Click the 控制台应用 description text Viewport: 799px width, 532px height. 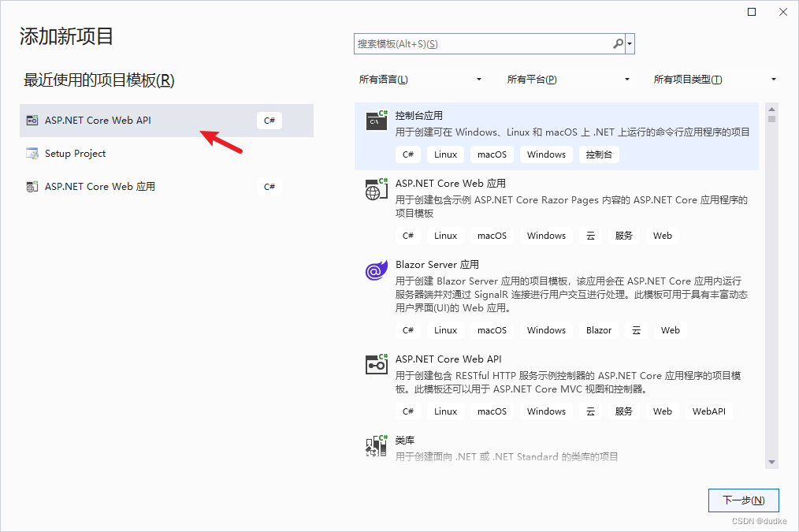[572, 132]
